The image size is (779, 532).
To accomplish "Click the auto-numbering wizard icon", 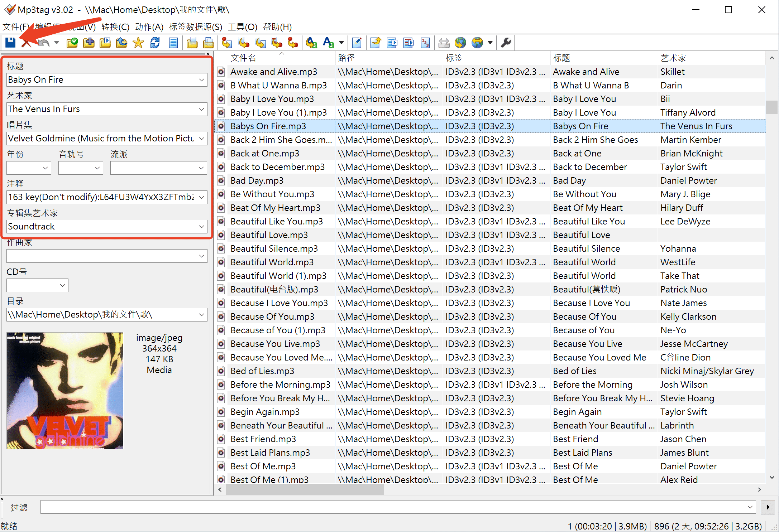I will [425, 43].
